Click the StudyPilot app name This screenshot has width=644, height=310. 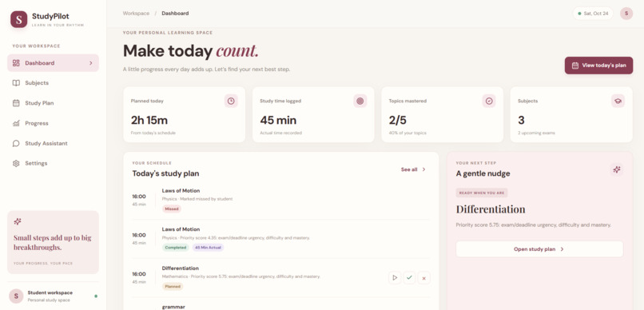(x=50, y=17)
